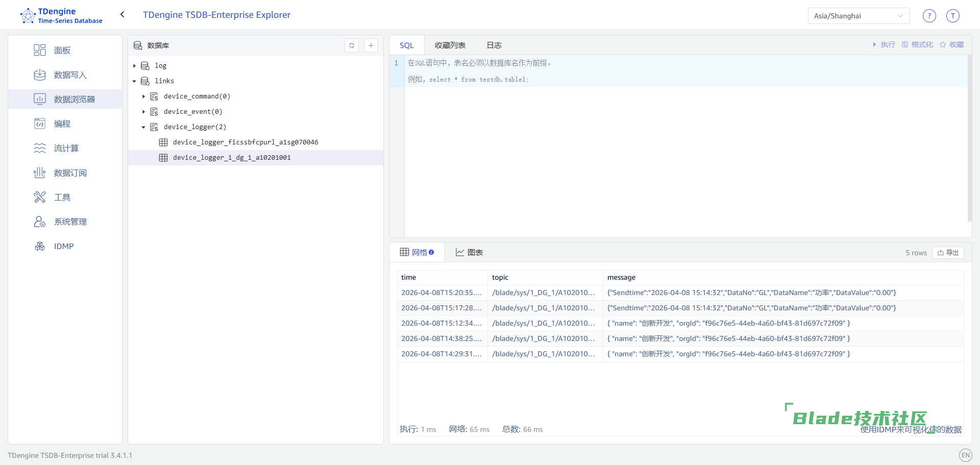Collapse sidebar with the back arrow
This screenshot has height=465, width=980.
click(122, 15)
